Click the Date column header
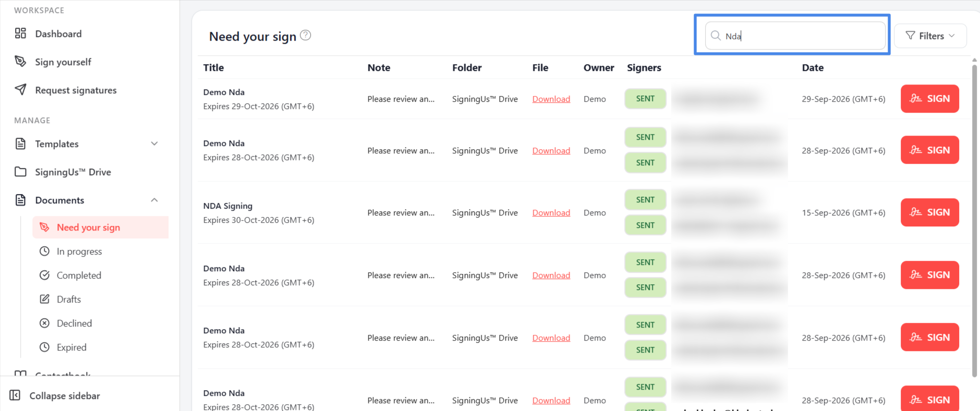This screenshot has height=411, width=980. [813, 68]
